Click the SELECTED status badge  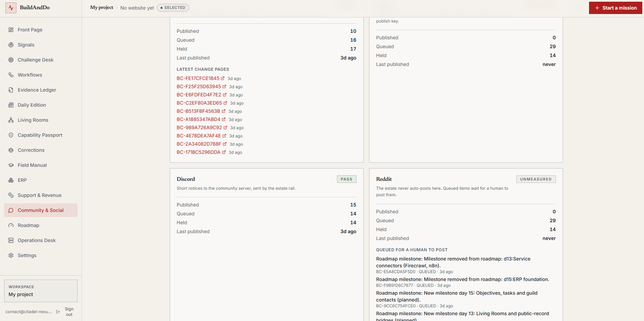[173, 8]
